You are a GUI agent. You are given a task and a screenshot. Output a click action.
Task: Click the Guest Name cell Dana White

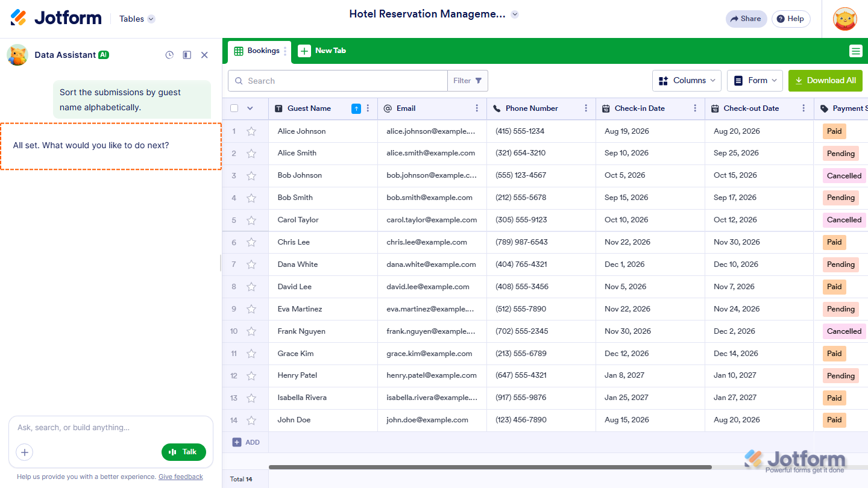[323, 264]
